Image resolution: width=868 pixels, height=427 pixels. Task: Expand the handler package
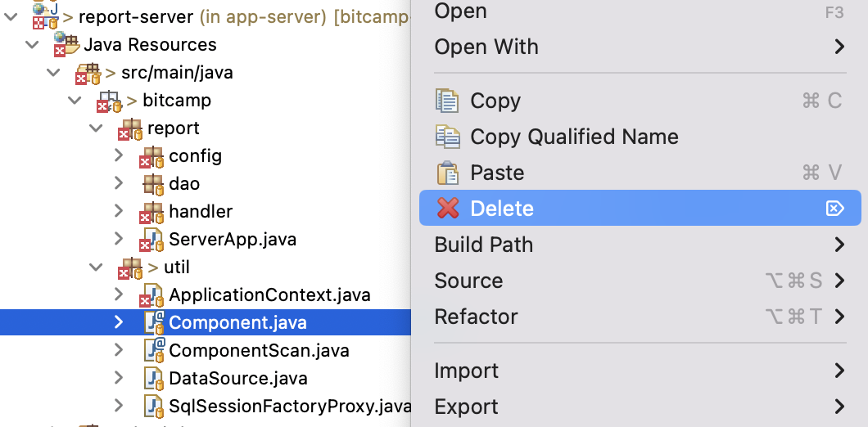(118, 211)
